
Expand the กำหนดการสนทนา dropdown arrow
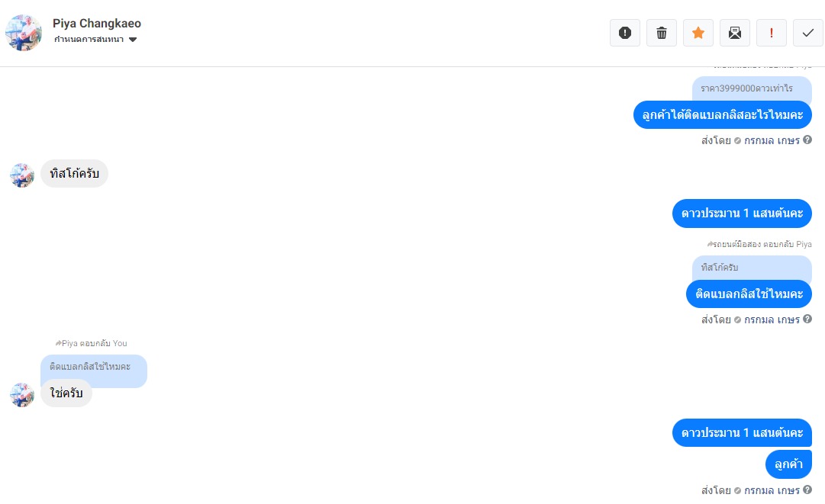point(133,40)
